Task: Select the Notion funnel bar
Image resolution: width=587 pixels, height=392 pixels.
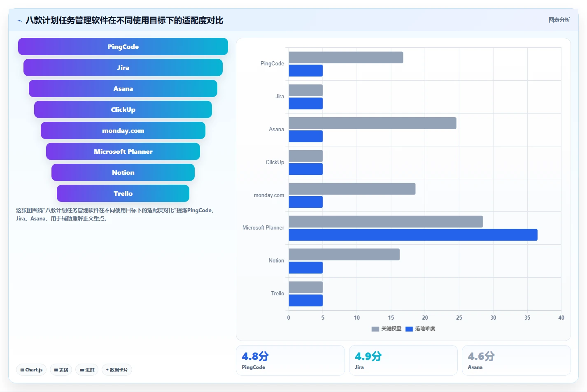Action: click(123, 172)
